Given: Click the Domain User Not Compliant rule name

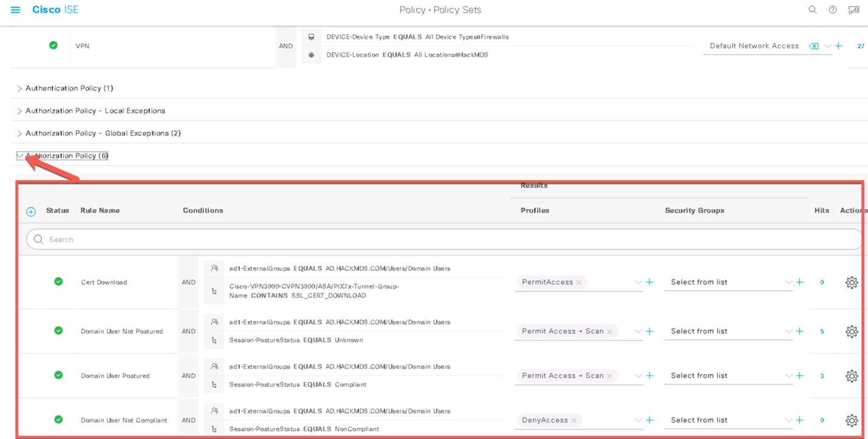Looking at the screenshot, I should [x=124, y=420].
